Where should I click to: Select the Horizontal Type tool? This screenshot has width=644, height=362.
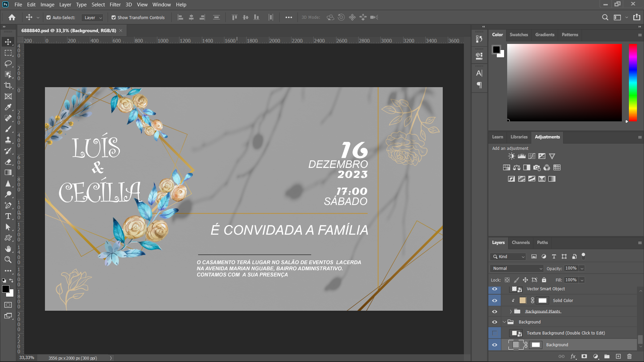tap(8, 216)
